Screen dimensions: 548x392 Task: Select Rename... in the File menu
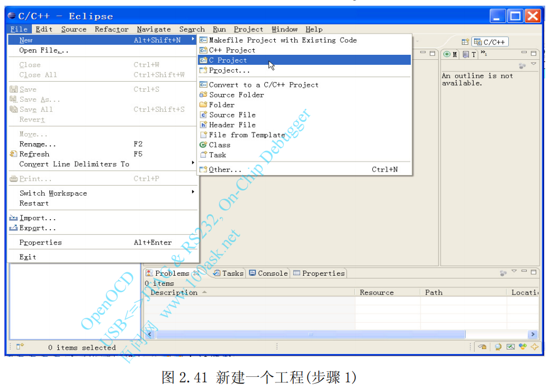pyautogui.click(x=103, y=144)
